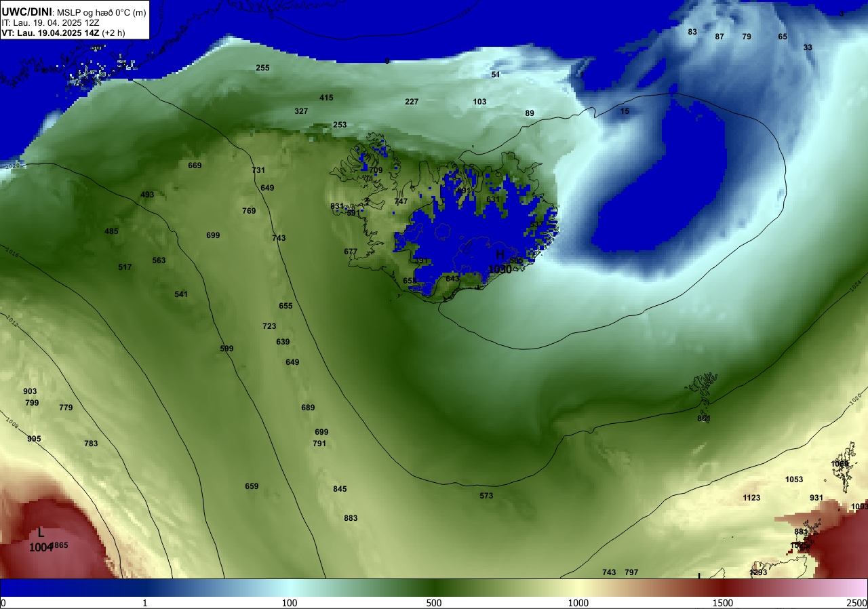Click the UWC/DINI title text

(x=25, y=12)
